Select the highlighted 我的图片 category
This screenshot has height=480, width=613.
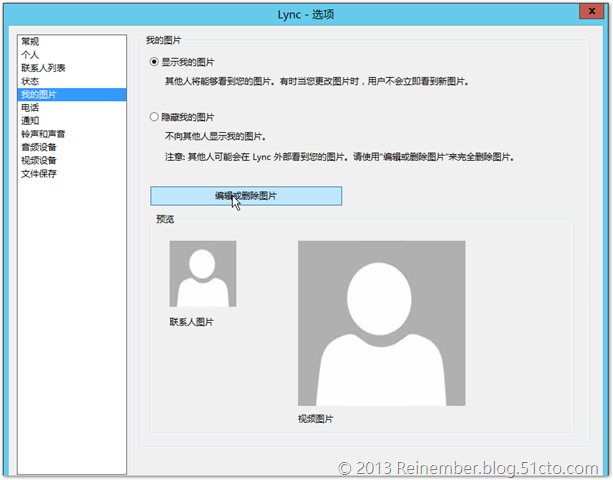(38, 94)
